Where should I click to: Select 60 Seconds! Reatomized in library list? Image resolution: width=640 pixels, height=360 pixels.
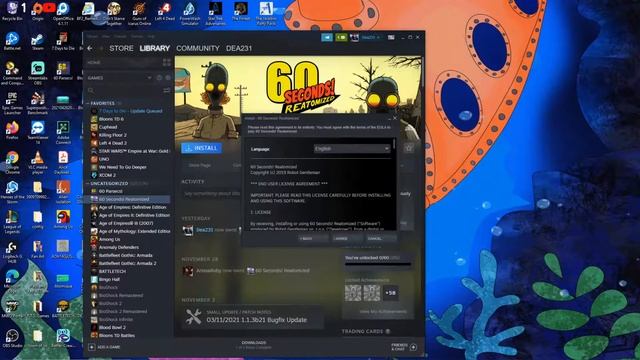129,199
